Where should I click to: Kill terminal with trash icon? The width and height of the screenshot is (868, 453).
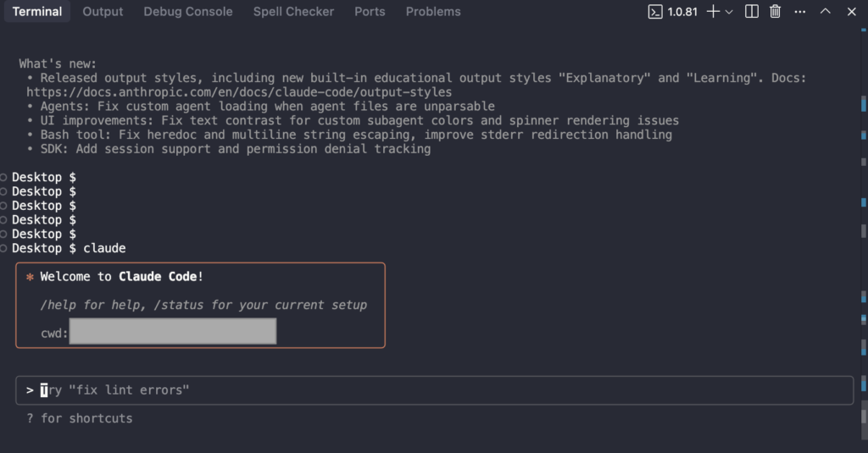click(x=775, y=12)
